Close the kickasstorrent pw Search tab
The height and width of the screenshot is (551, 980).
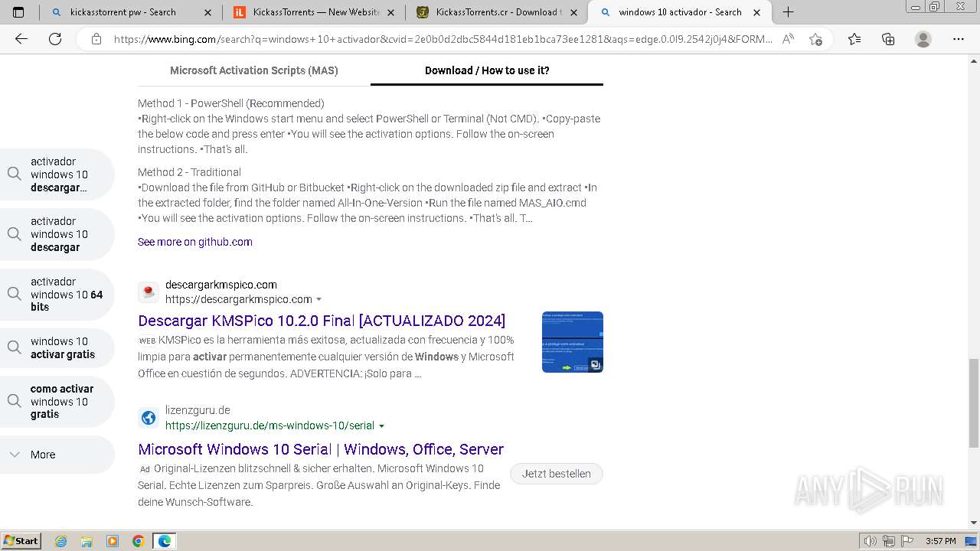[x=208, y=12]
